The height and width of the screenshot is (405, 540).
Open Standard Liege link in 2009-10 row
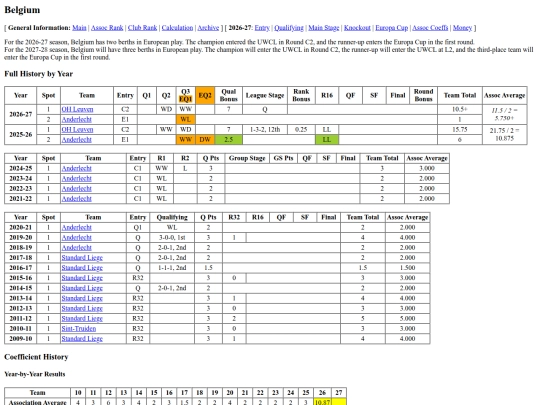pyautogui.click(x=82, y=339)
